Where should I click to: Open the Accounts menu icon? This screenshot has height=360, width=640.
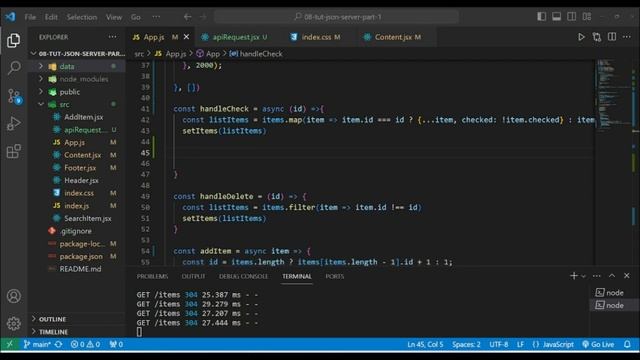pyautogui.click(x=13, y=296)
